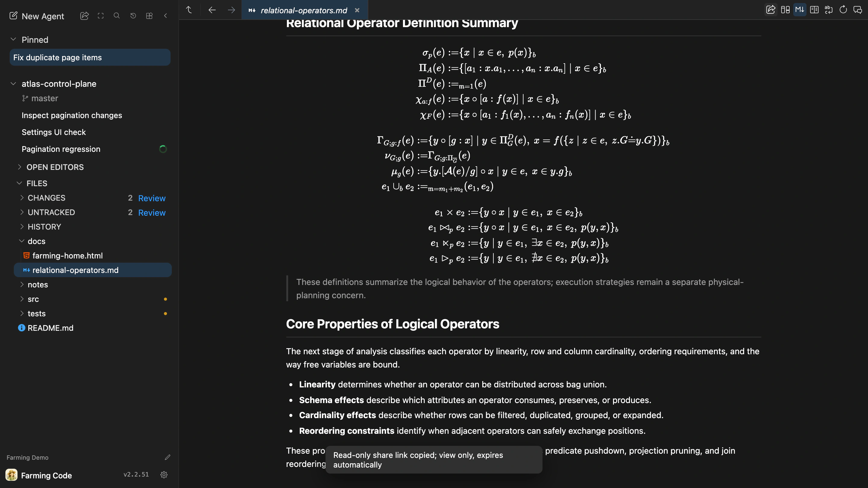Image resolution: width=868 pixels, height=488 pixels.
Task: Toggle word wrap with the abc icon
Action: [x=829, y=9]
